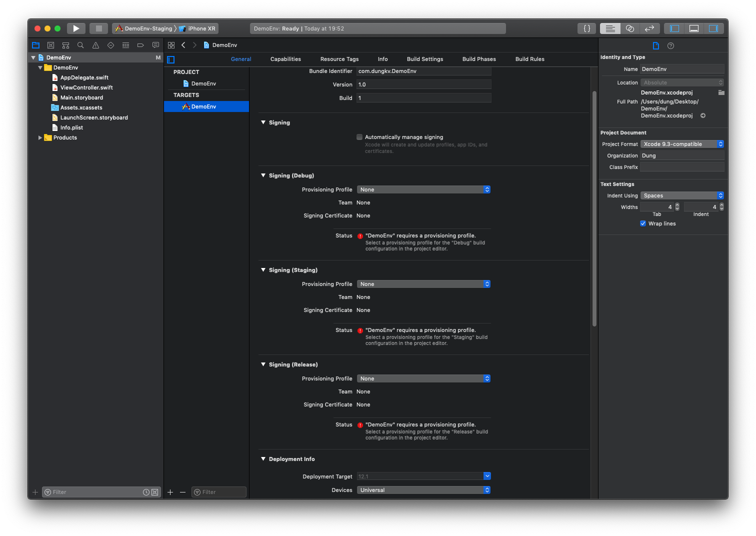This screenshot has width=756, height=536.
Task: Enable Automatically manage signing
Action: coord(359,137)
